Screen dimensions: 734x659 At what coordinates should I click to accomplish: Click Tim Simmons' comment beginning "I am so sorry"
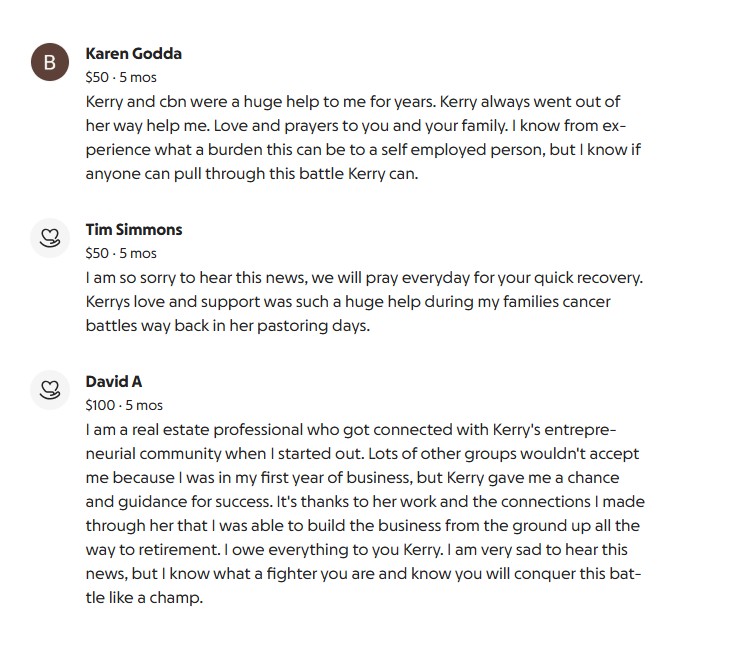coord(362,301)
